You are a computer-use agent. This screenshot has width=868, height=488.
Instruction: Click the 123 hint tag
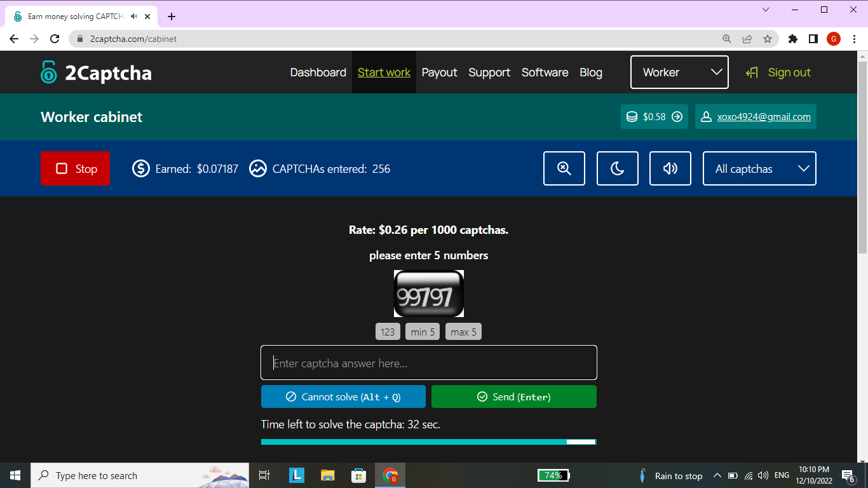point(388,332)
